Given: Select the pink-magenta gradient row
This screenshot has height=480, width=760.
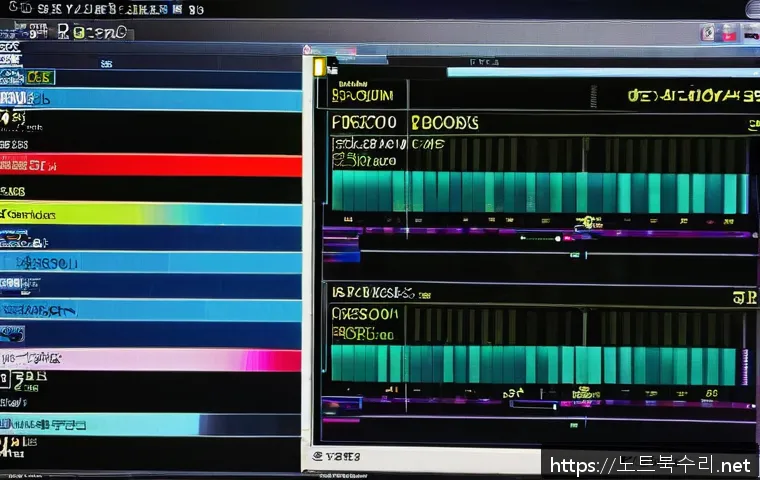Looking at the screenshot, I should pyautogui.click(x=150, y=360).
